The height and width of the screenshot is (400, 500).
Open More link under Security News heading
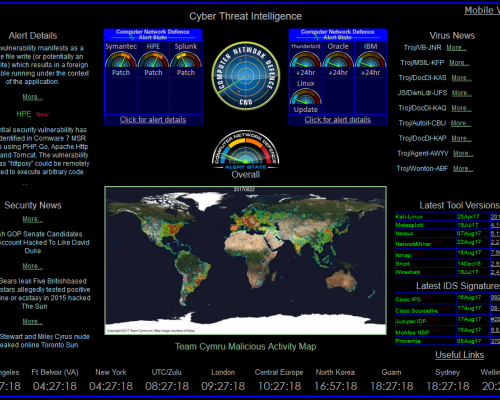click(33, 219)
